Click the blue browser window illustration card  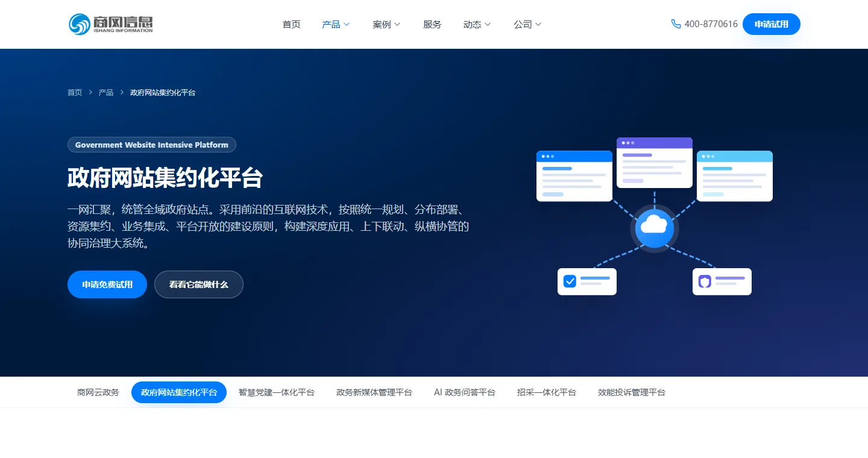point(574,176)
